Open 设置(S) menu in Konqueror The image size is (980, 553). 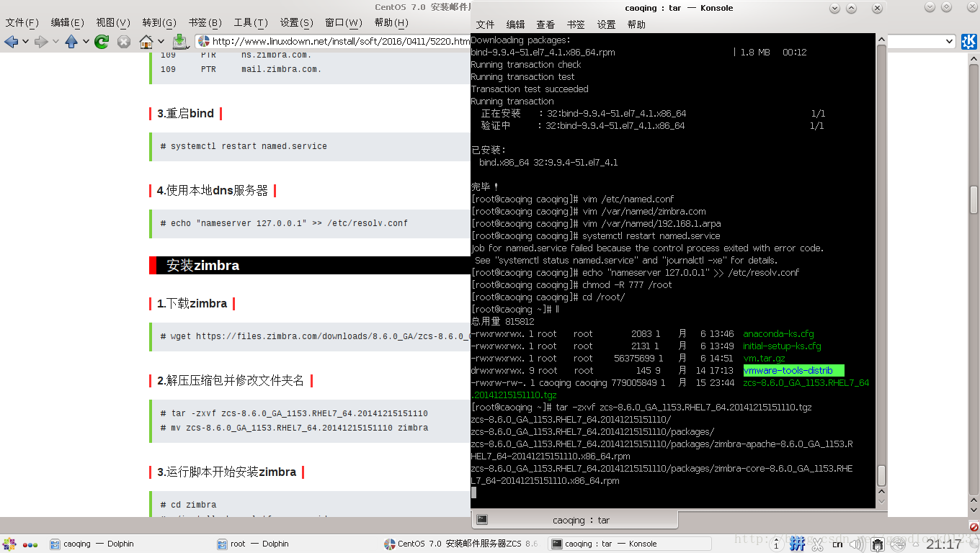coord(296,23)
